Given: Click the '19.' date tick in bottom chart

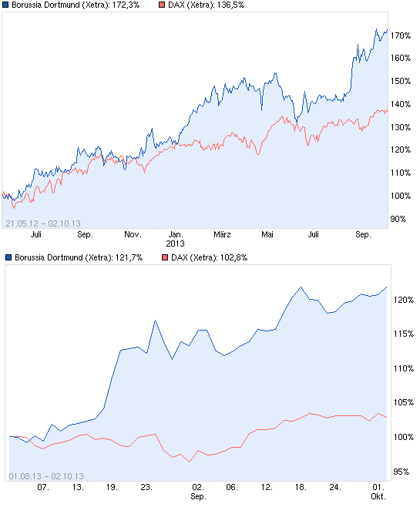Looking at the screenshot, I should (x=112, y=487).
